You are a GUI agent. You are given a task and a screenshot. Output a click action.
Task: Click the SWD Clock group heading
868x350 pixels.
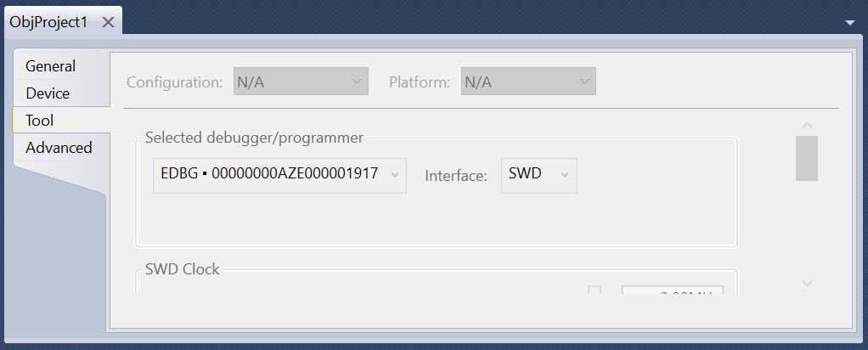[183, 269]
